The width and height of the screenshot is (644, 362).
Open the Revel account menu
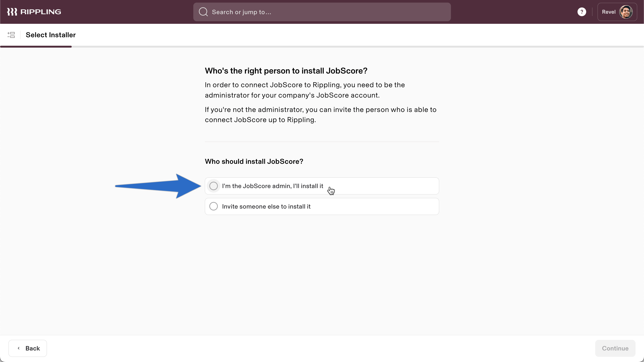click(617, 12)
